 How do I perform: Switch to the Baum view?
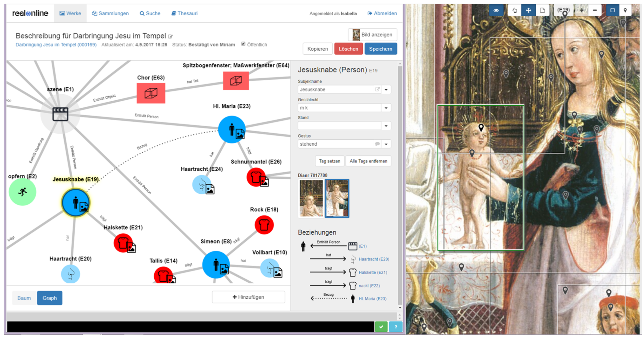tap(24, 298)
